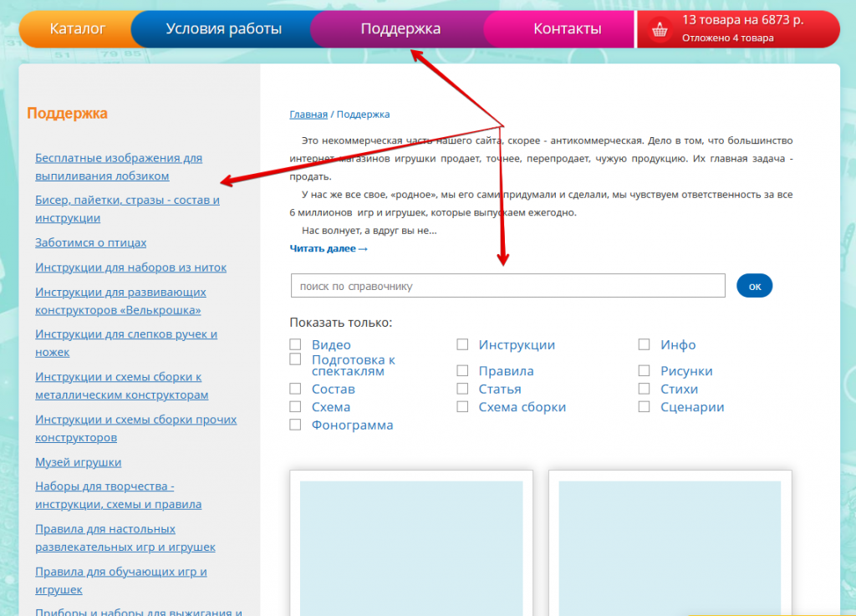Screen dimensions: 856x616
Task: Check the Правила filter box
Action: [462, 370]
